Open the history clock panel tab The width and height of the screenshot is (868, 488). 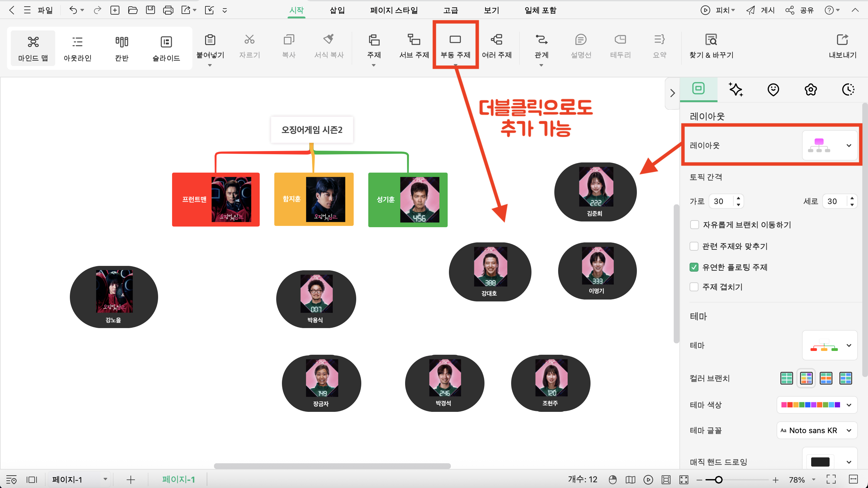pos(848,89)
